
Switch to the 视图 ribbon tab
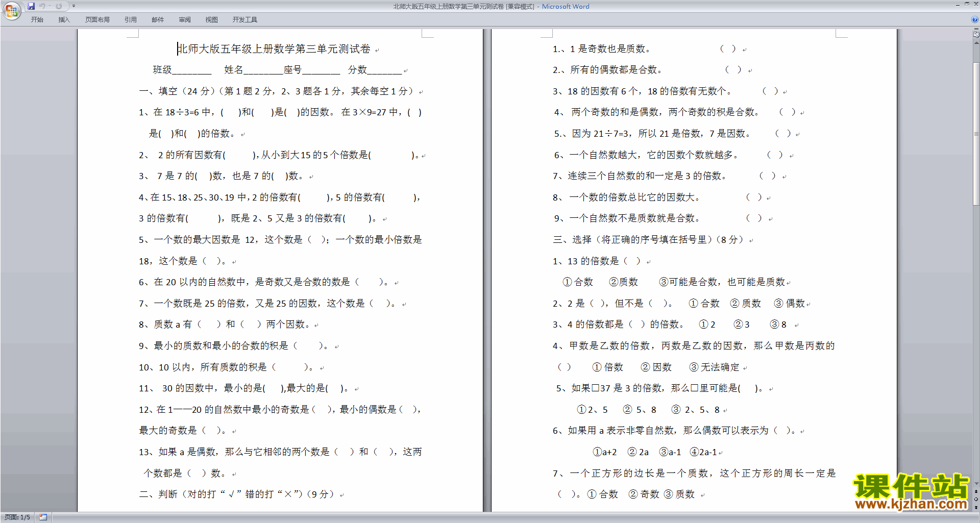(x=212, y=19)
